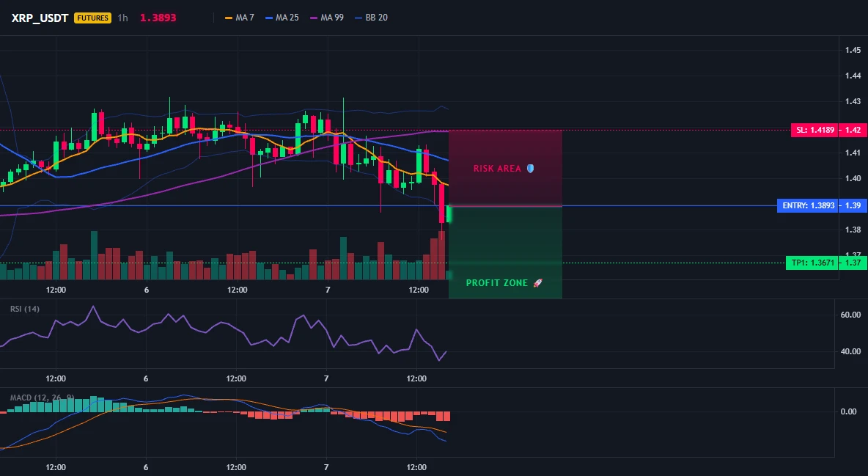Click 1.45 on the price axis
This screenshot has width=868, height=476.
click(853, 50)
